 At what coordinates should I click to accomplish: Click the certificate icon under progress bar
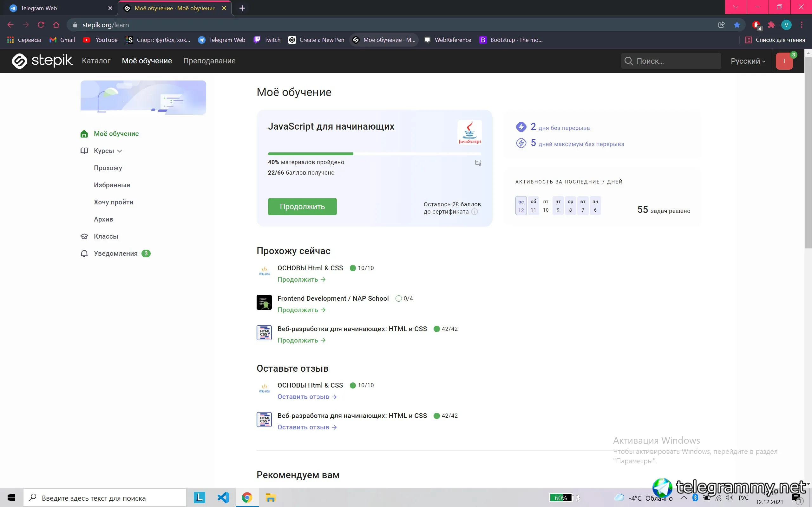[478, 163]
